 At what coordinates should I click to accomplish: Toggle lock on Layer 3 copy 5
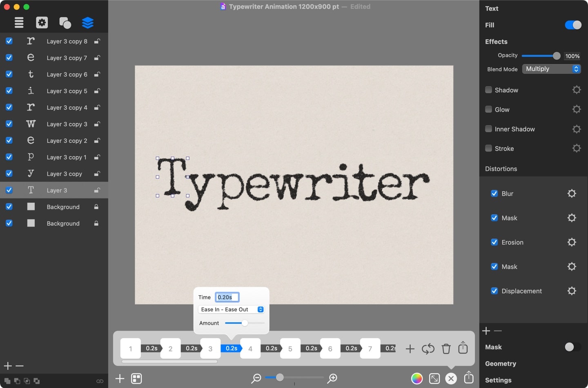(x=97, y=91)
